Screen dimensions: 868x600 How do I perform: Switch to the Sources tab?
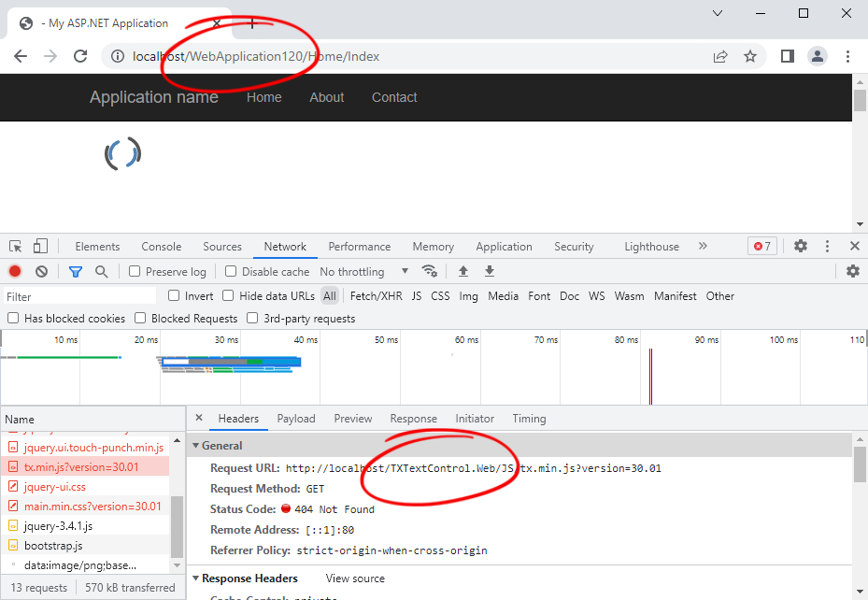pyautogui.click(x=222, y=247)
